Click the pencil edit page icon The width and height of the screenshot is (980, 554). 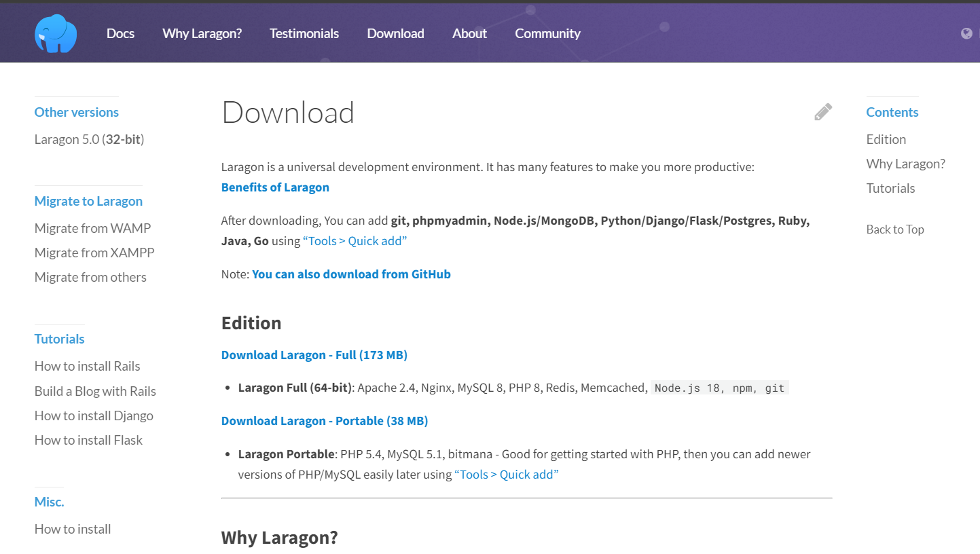tap(823, 112)
